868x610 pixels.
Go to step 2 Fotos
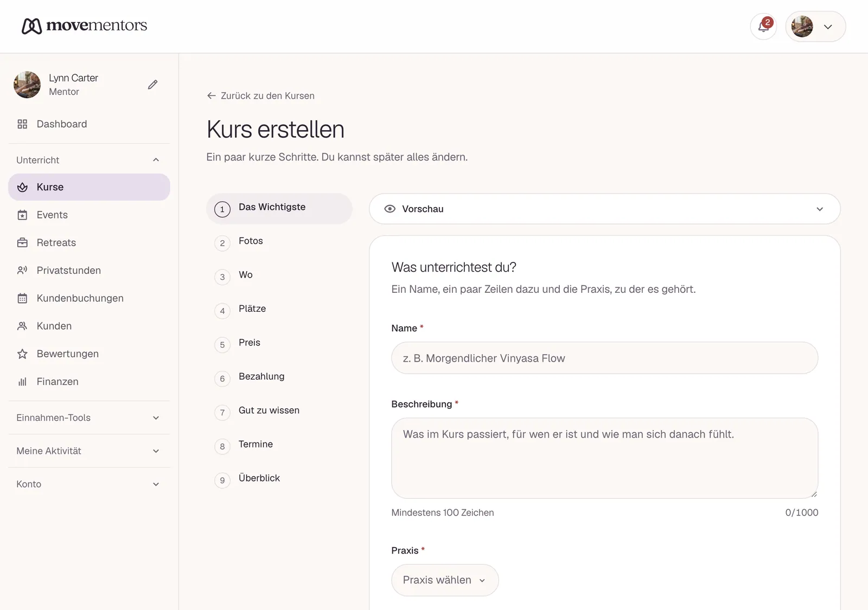[x=279, y=242]
